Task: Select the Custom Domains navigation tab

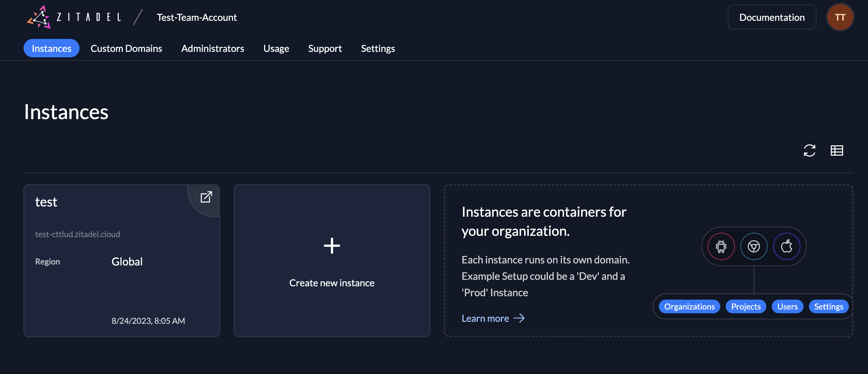Action: [126, 47]
